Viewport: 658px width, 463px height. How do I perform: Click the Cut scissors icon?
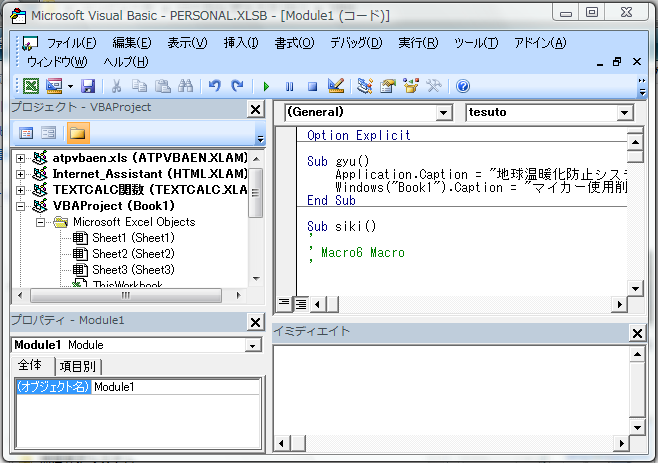[x=116, y=86]
